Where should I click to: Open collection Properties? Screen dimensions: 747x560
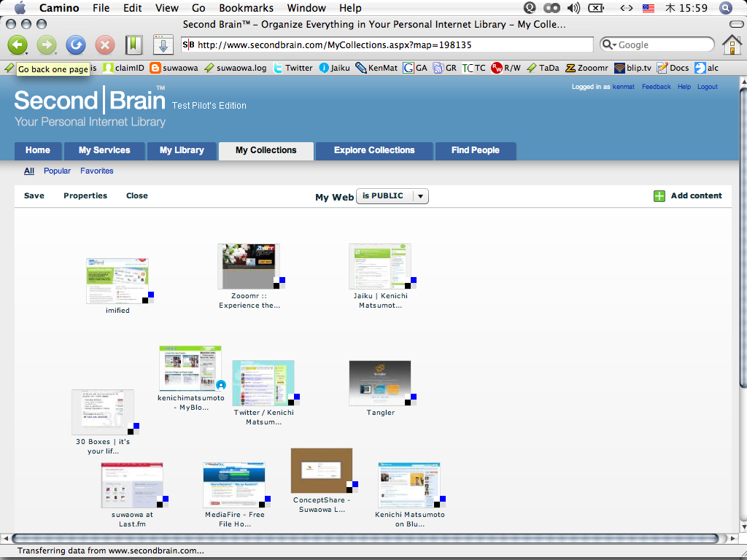(x=85, y=195)
